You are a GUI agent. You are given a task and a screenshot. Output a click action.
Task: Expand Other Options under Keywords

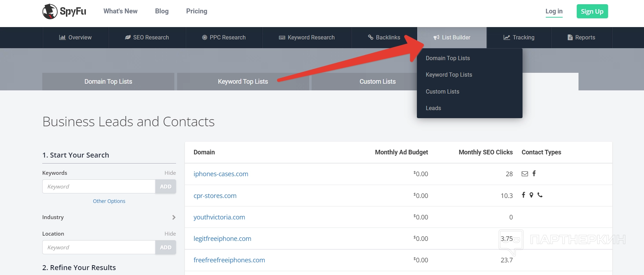(x=109, y=201)
